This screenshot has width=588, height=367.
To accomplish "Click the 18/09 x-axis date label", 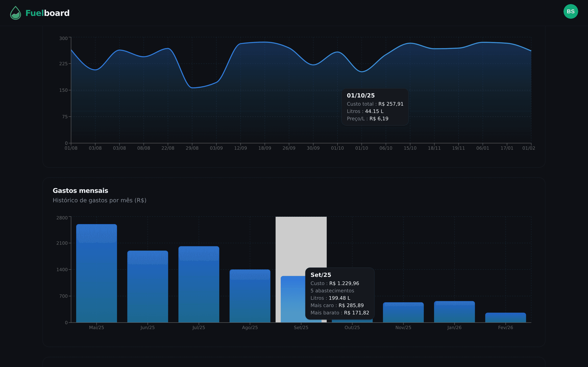I will pos(265,148).
